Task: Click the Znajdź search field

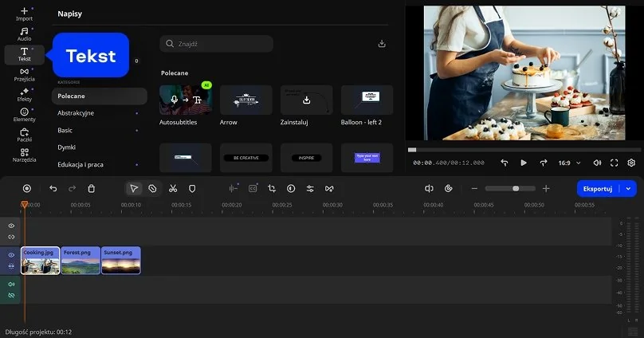Action: tap(216, 44)
